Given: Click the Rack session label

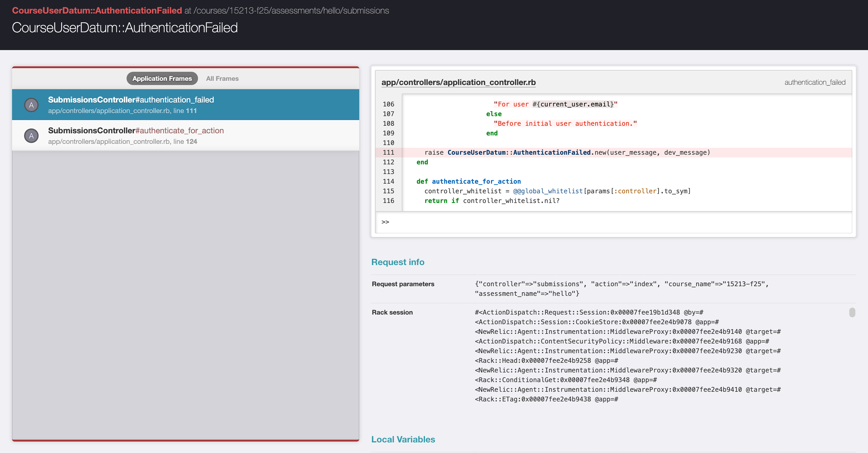Looking at the screenshot, I should 392,312.
